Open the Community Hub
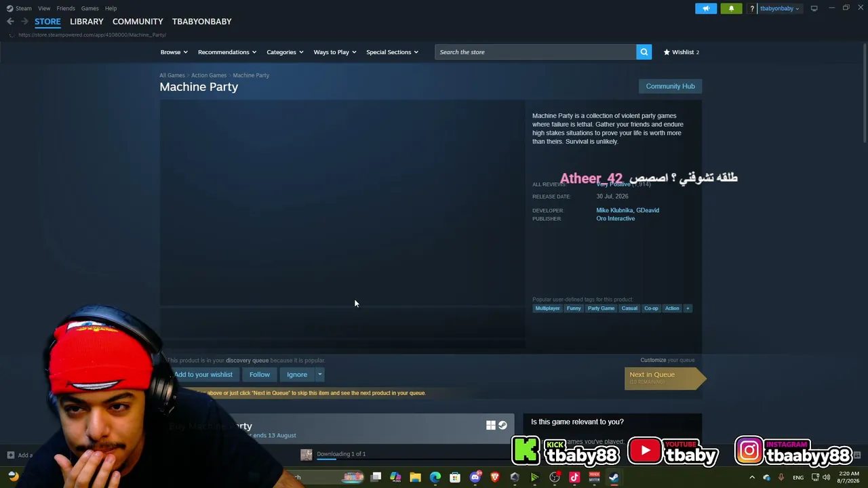The height and width of the screenshot is (488, 868). (x=670, y=86)
